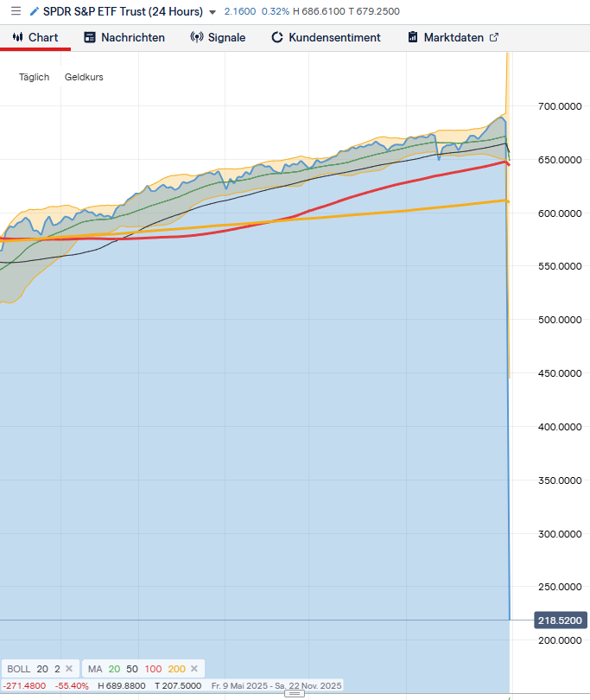Image resolution: width=590 pixels, height=700 pixels.
Task: Click the Kundensentiment circular icon
Action: point(277,37)
